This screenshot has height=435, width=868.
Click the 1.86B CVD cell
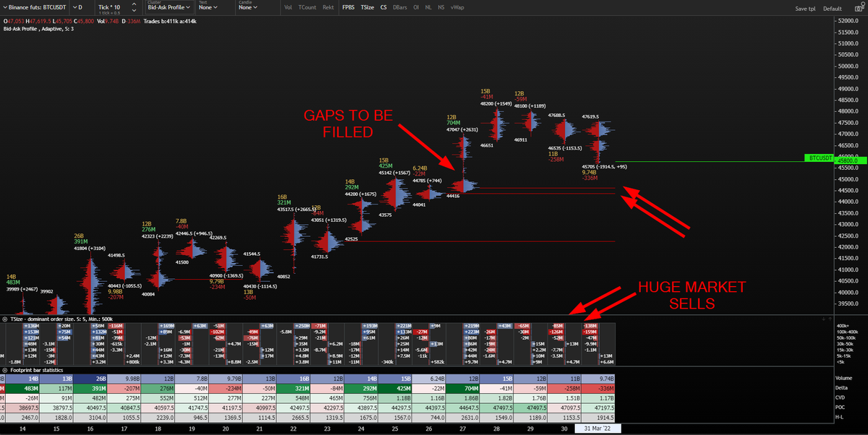464,397
